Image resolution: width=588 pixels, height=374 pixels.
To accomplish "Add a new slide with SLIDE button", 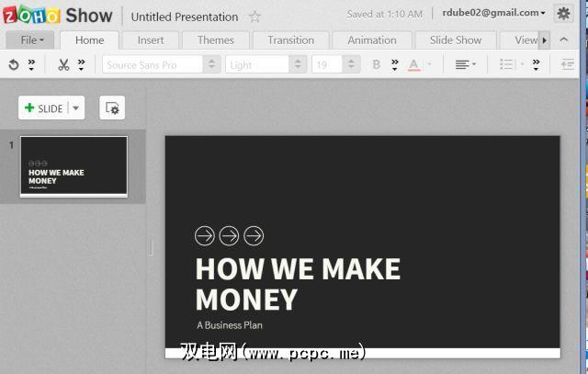I will 43,108.
